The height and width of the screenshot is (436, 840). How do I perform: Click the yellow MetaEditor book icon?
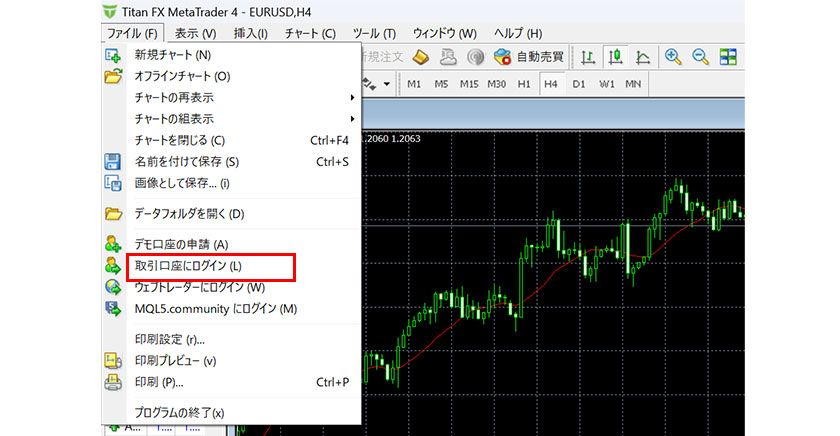421,57
